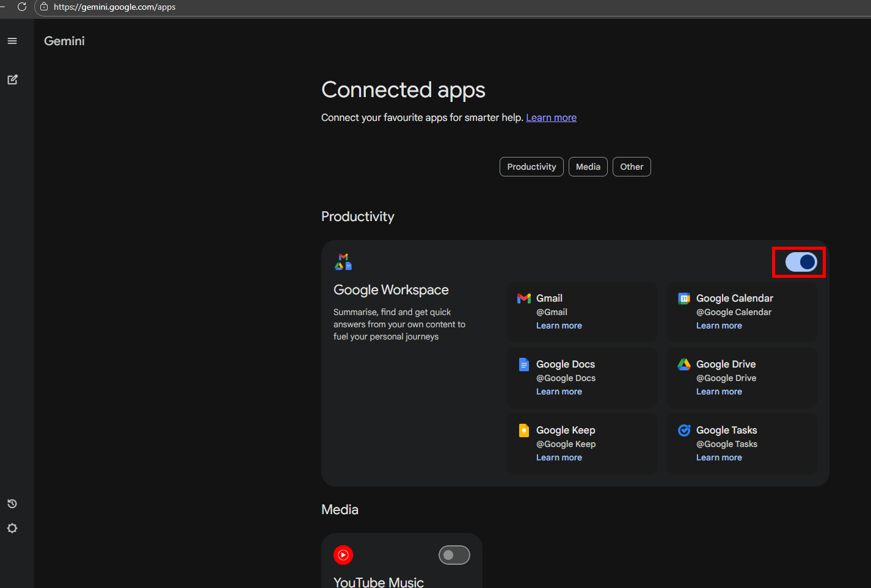Open the activity history icon
The width and height of the screenshot is (871, 588).
point(12,504)
